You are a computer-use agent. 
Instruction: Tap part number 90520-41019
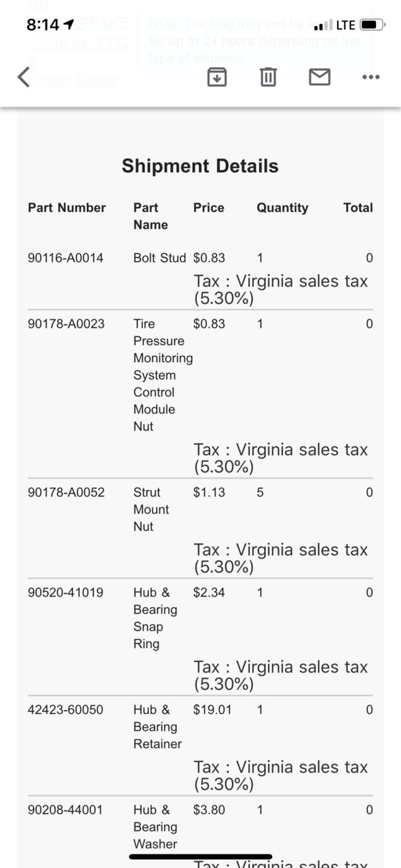(x=66, y=592)
